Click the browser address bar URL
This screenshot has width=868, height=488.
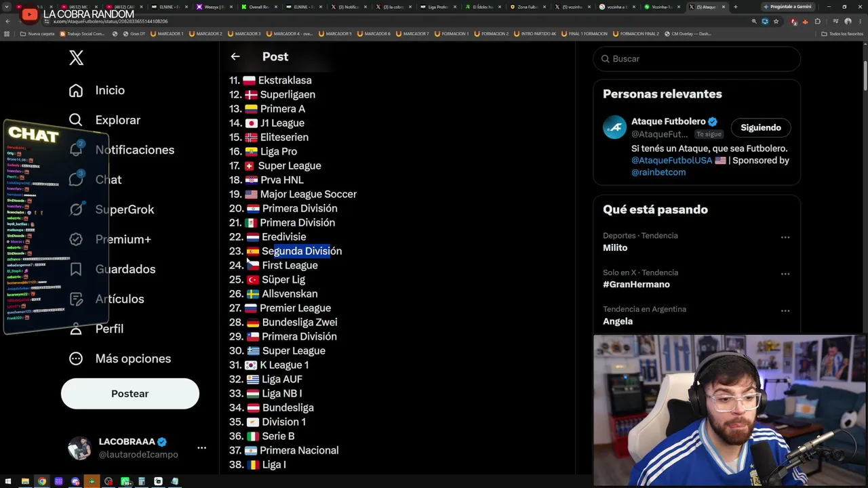click(x=111, y=22)
